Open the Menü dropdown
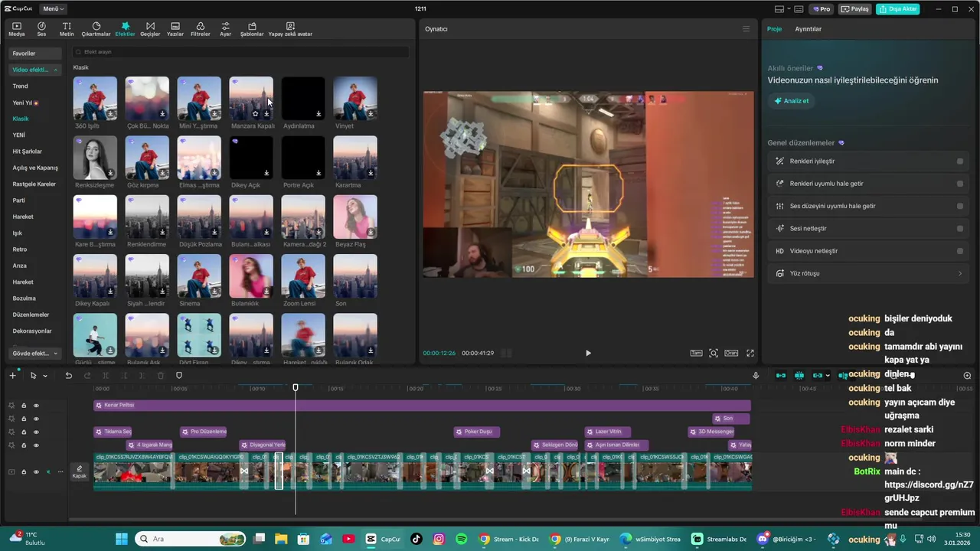 [53, 9]
